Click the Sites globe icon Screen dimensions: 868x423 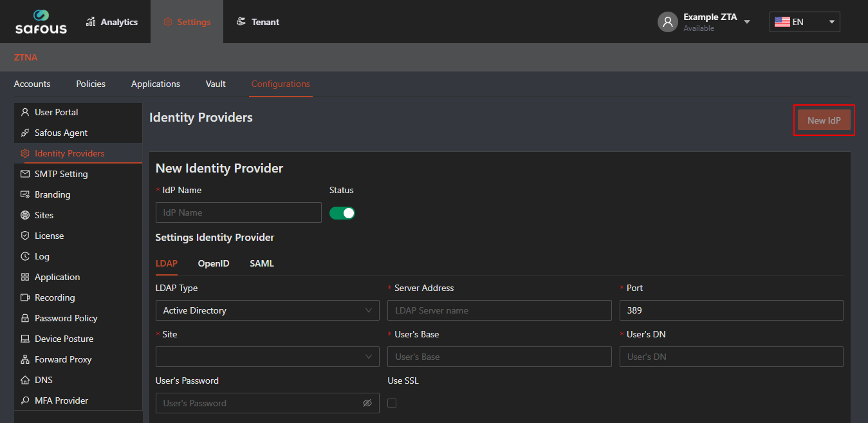(25, 215)
